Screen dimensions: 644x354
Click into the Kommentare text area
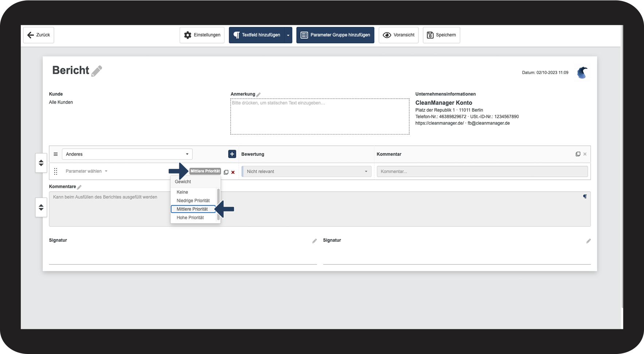pos(320,209)
